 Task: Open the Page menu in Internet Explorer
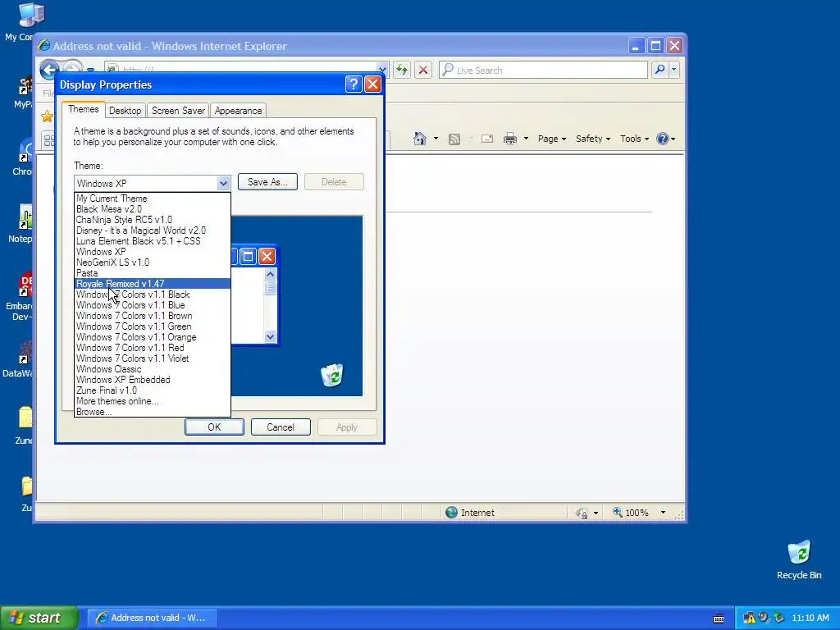click(x=552, y=139)
